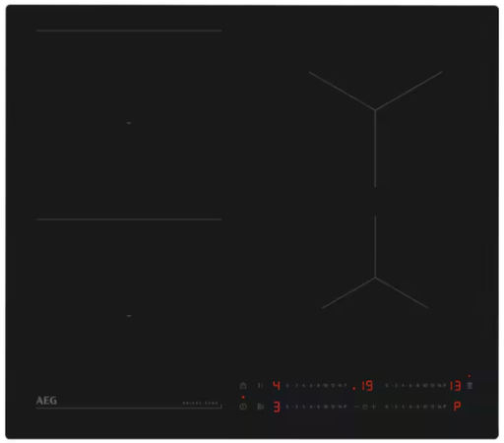Tap the upper-left cooking zone center marker
This screenshot has height=443, width=504.
(x=129, y=123)
